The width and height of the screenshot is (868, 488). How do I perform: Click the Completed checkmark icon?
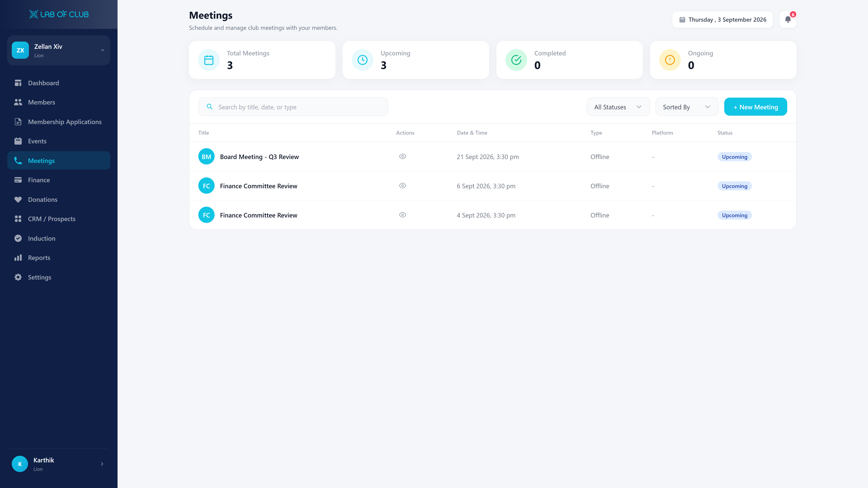click(x=516, y=60)
